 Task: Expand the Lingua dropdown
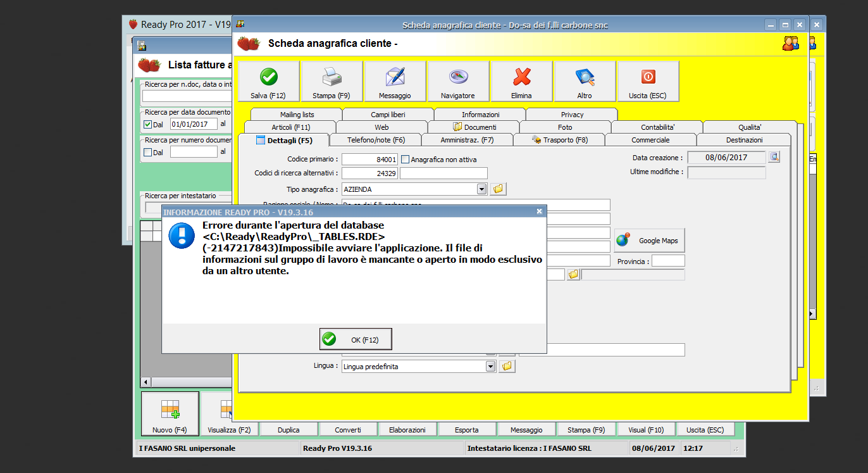pyautogui.click(x=490, y=366)
